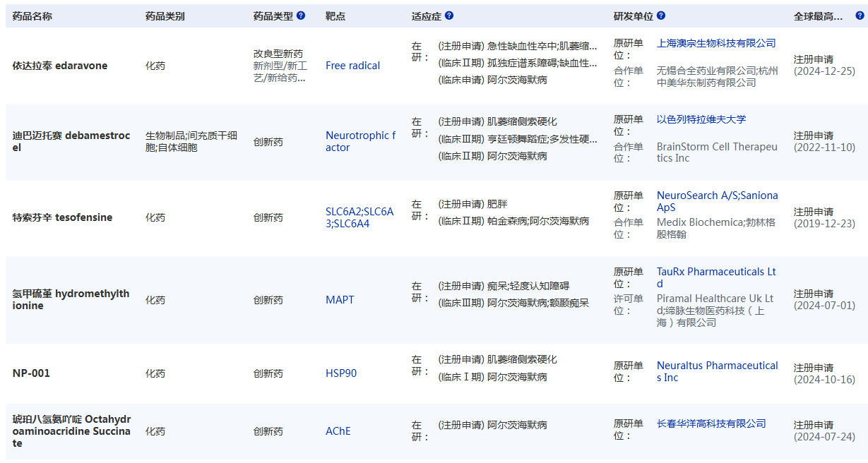The image size is (868, 463).
Task: Click (注册申请) 肥胖 indication for tesofensine
Action: tap(472, 204)
